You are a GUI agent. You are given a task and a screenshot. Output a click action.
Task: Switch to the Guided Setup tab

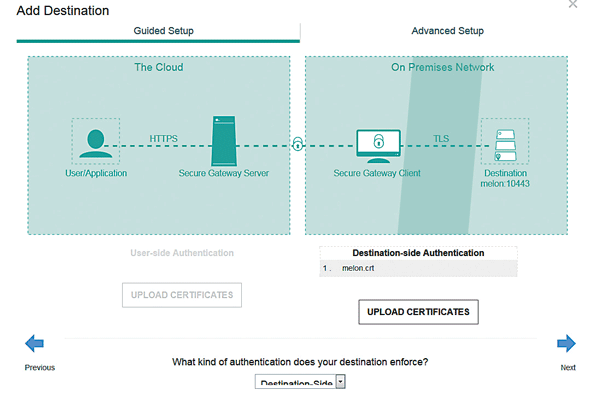163,31
